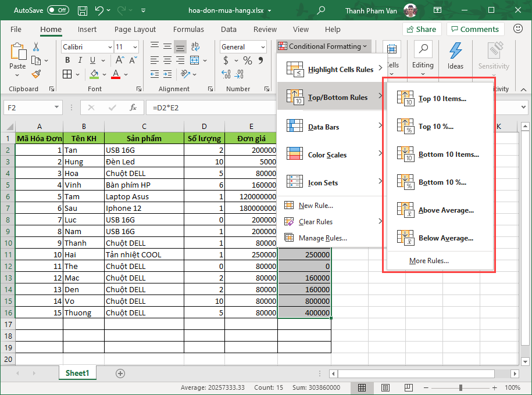This screenshot has height=395, width=532.
Task: Toggle the AutoSave switch
Action: [x=58, y=10]
